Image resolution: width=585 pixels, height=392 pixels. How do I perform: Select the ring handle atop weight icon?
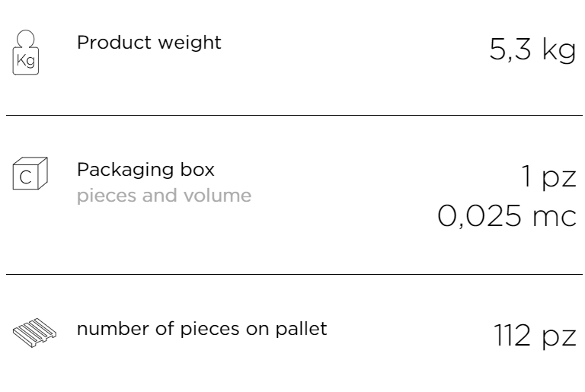(x=26, y=39)
